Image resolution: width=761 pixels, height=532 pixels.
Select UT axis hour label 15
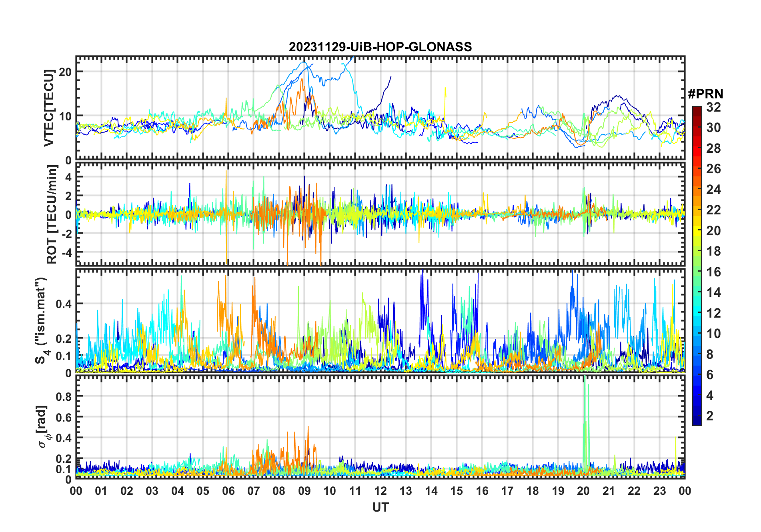point(457,491)
